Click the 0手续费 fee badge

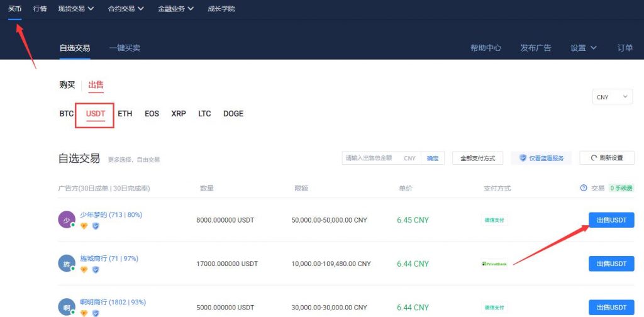621,188
